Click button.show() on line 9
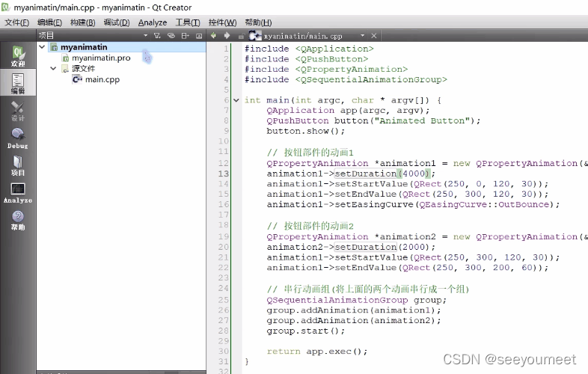Image resolution: width=588 pixels, height=374 pixels. pyautogui.click(x=305, y=131)
